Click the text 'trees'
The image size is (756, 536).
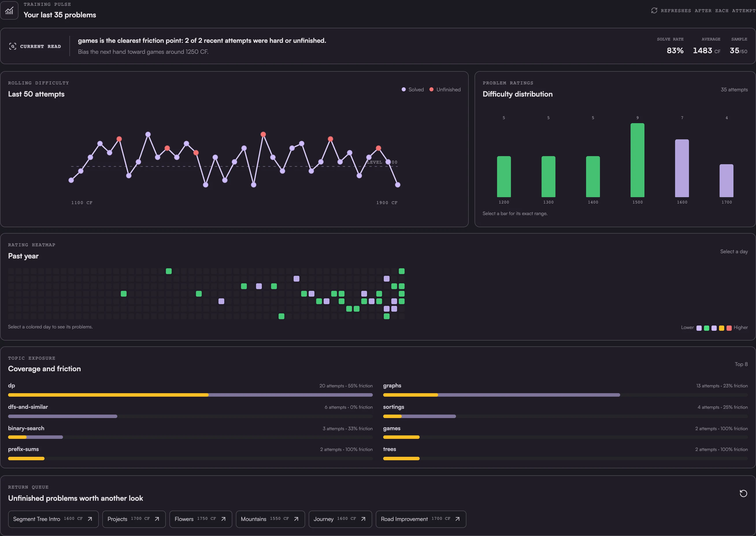point(390,449)
